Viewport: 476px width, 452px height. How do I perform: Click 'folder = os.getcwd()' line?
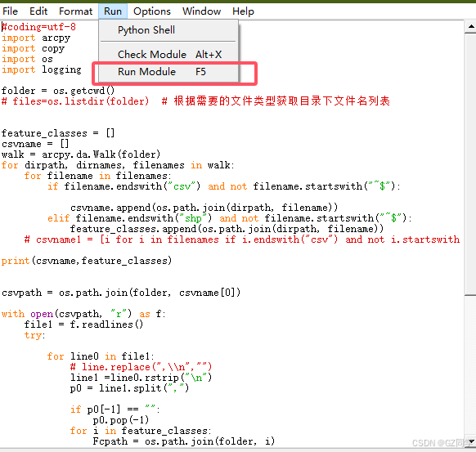58,91
